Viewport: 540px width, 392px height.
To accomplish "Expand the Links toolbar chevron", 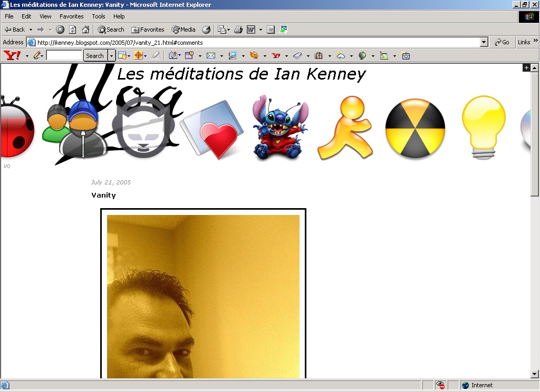I will (536, 41).
